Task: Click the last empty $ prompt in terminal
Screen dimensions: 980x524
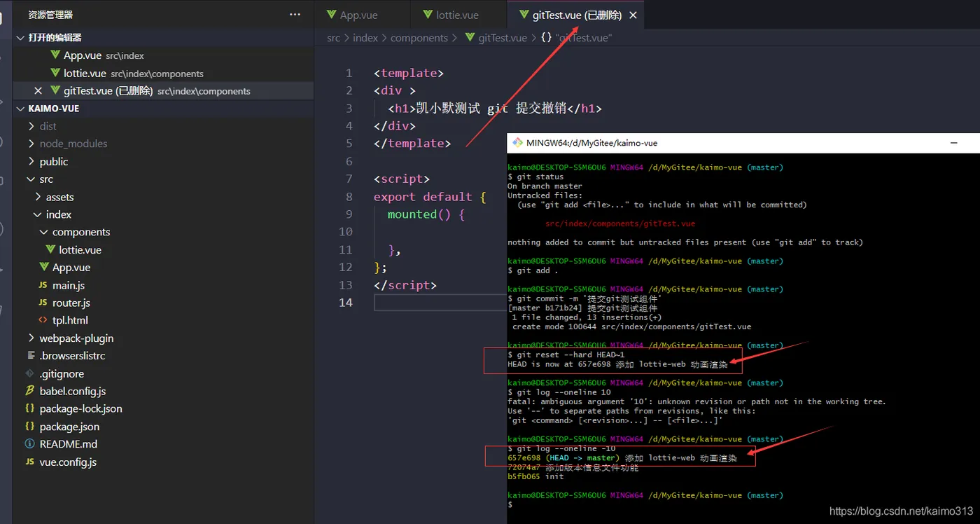Action: pyautogui.click(x=510, y=504)
